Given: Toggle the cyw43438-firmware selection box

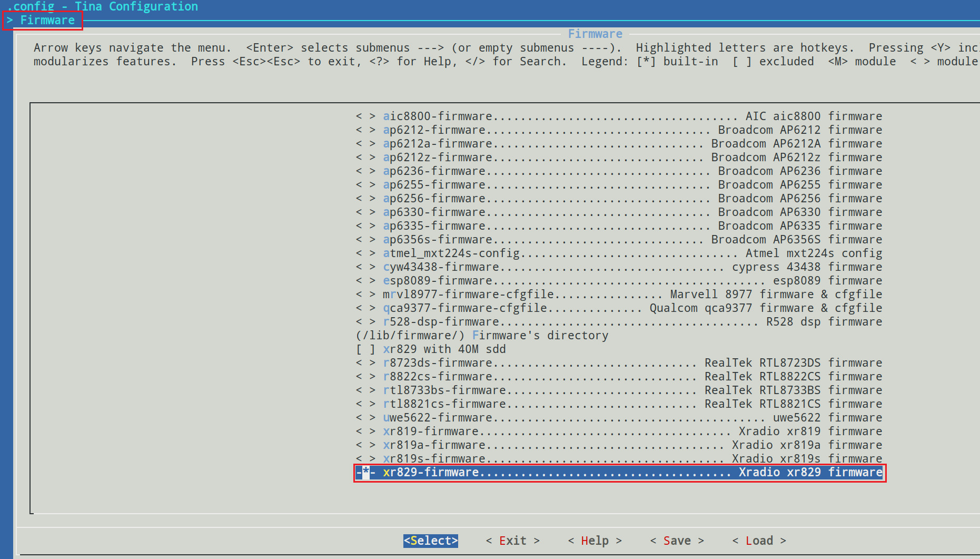Looking at the screenshot, I should 365,267.
